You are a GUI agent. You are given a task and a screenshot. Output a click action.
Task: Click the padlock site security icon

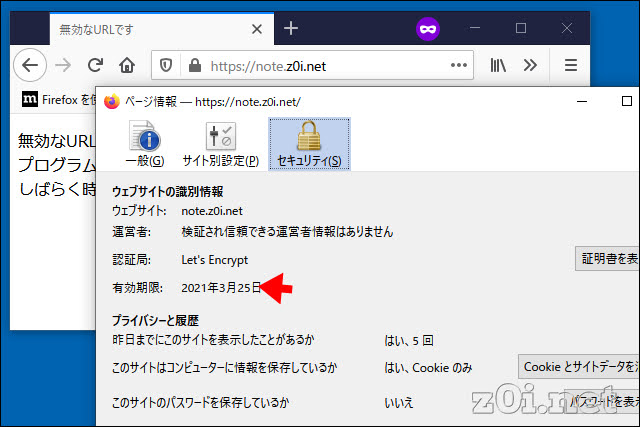click(195, 65)
